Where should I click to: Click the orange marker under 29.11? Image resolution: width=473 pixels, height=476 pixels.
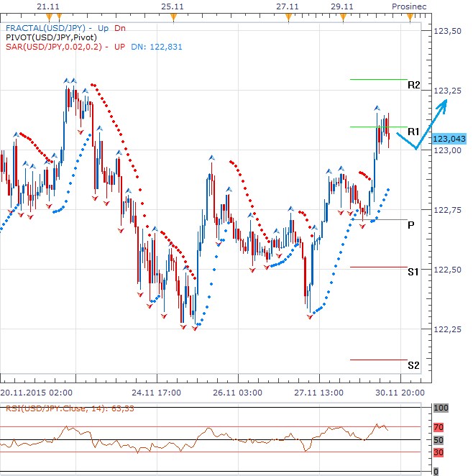point(342,16)
